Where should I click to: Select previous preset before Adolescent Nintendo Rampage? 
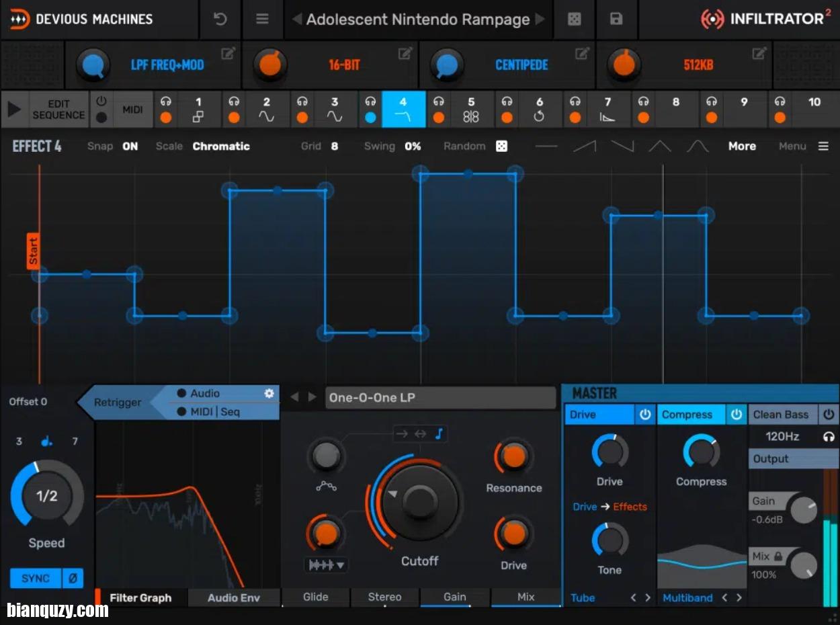click(296, 19)
